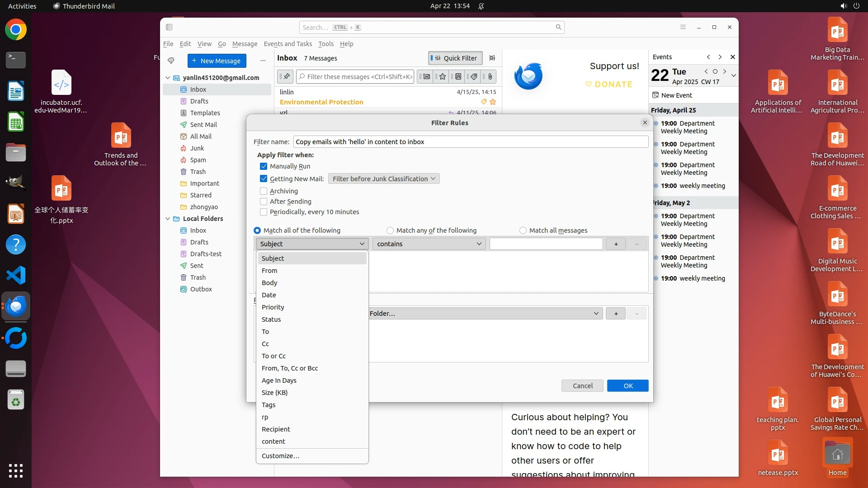Collapse the Local Folders tree
The width and height of the screenshot is (868, 488).
(x=168, y=219)
